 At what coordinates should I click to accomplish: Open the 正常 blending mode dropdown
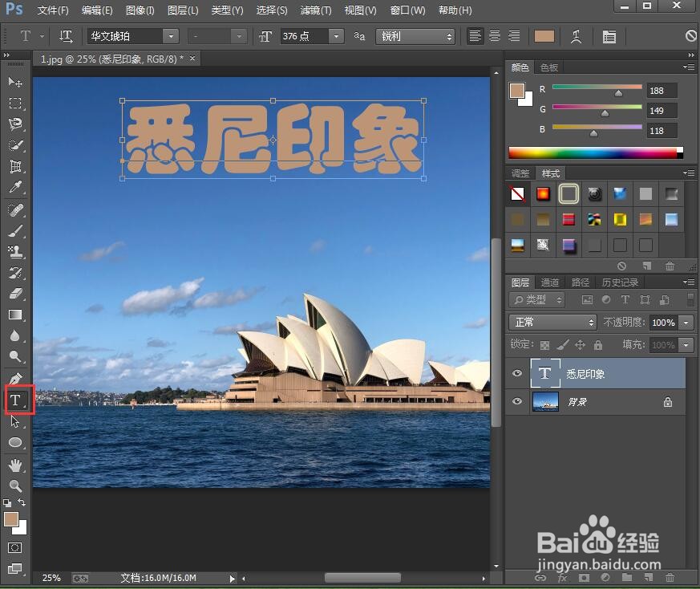[x=552, y=323]
